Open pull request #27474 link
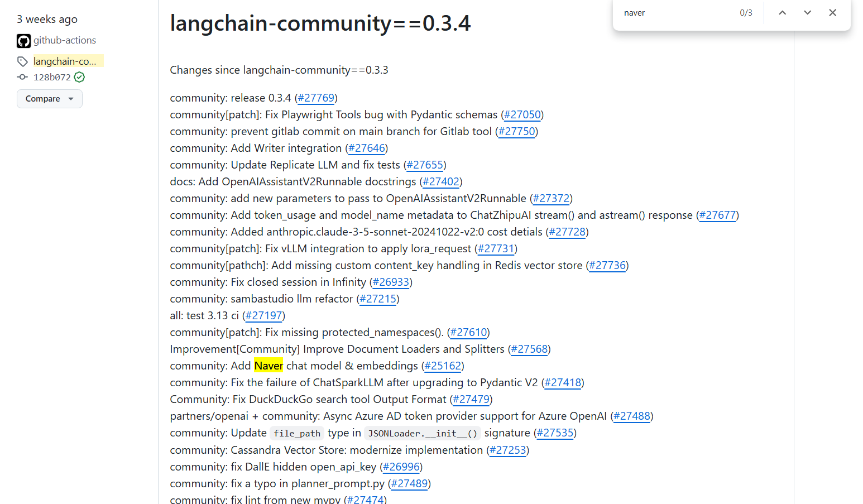Screen dimensions: 863x504 pos(366,500)
